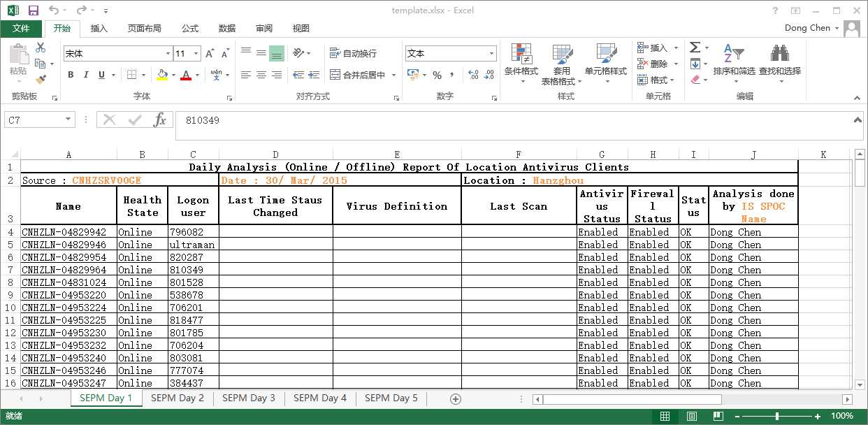868x425 pixels.
Task: Center text horizontally
Action: point(261,75)
